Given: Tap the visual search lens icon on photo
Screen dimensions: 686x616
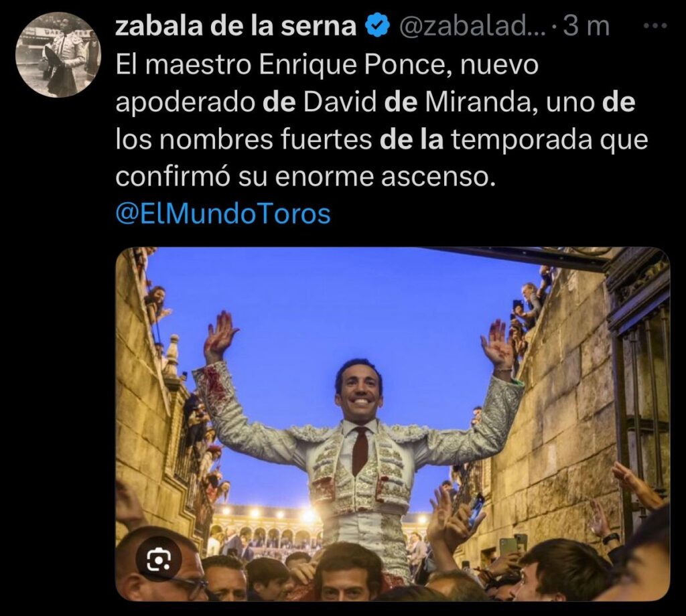Looking at the screenshot, I should pos(158,560).
